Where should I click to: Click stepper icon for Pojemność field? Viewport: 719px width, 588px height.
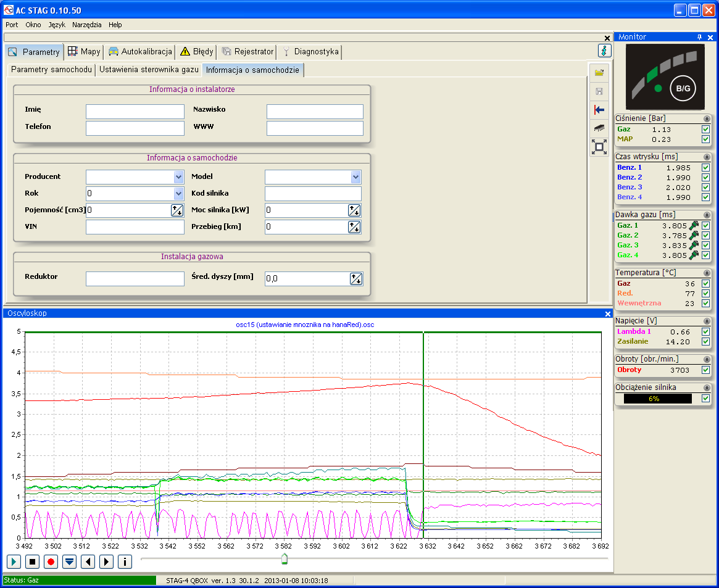click(x=177, y=210)
